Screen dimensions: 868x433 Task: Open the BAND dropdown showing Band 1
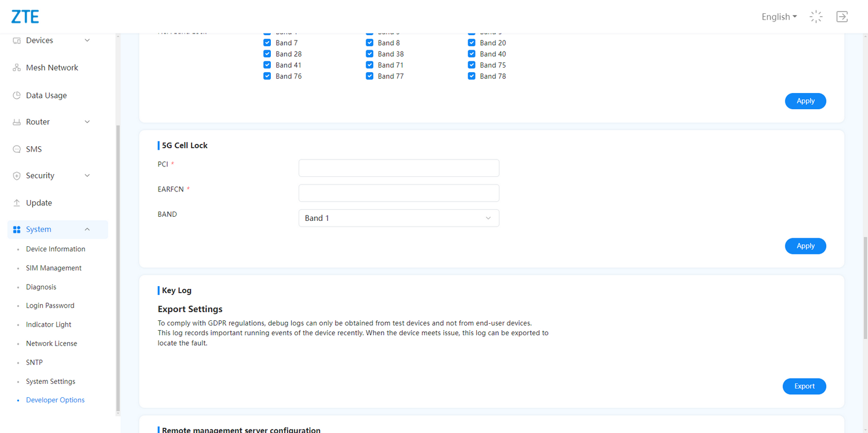399,218
